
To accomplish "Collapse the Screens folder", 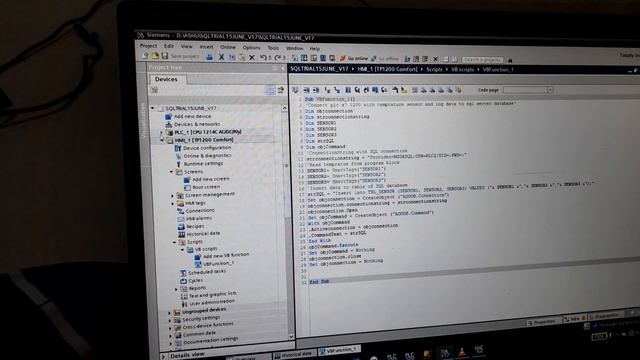I will point(171,172).
